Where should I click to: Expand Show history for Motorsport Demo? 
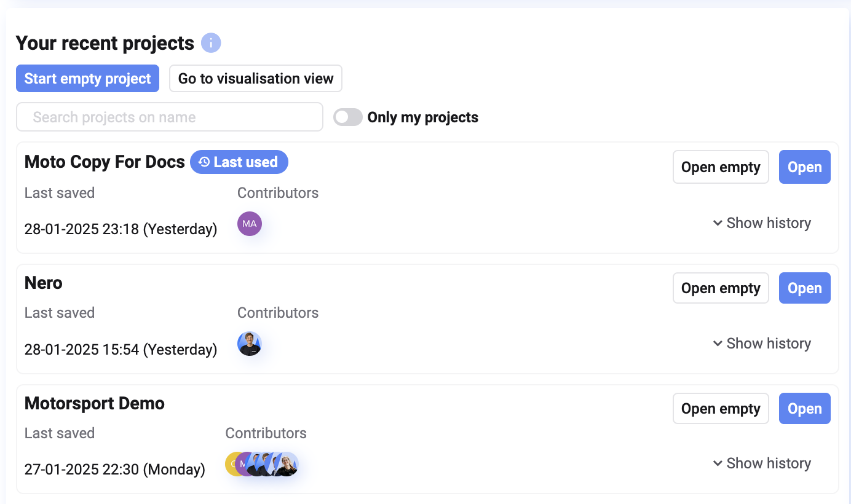pyautogui.click(x=762, y=463)
